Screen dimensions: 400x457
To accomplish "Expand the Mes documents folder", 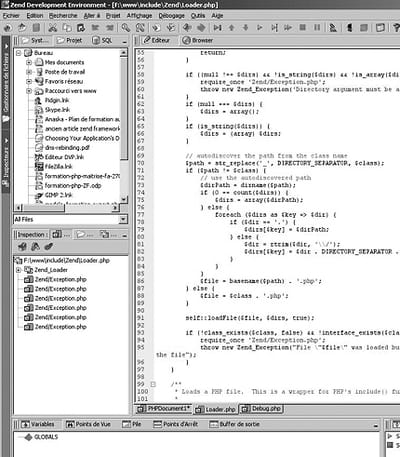I will 29,62.
